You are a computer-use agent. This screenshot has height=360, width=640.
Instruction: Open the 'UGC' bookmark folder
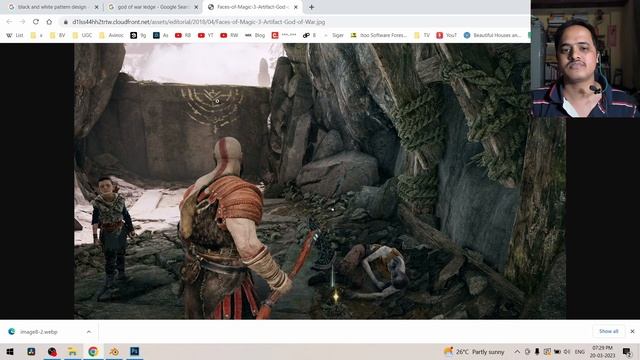coord(82,36)
